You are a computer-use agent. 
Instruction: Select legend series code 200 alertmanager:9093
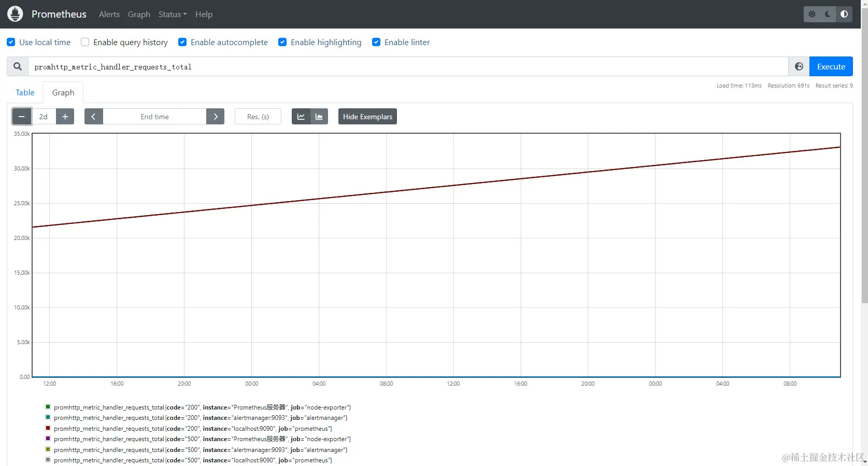click(201, 418)
